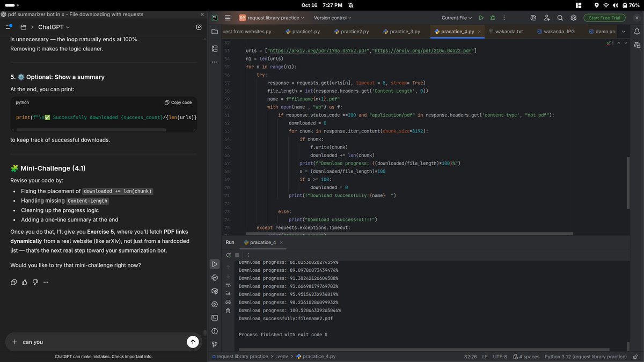The image size is (644, 362).
Task: Open Run tool window in left sidebar
Action: 215,264
